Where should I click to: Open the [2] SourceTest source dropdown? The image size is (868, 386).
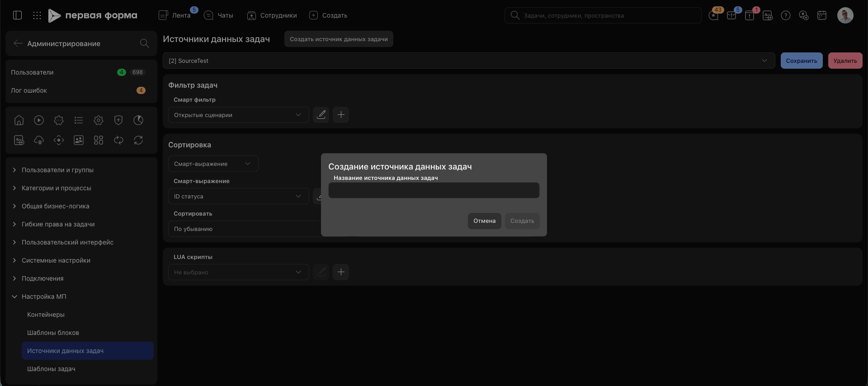tap(469, 61)
